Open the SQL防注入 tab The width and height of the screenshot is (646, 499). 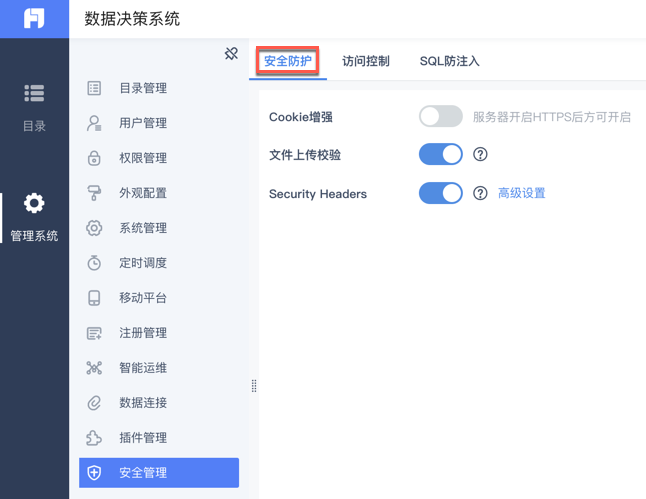point(449,61)
